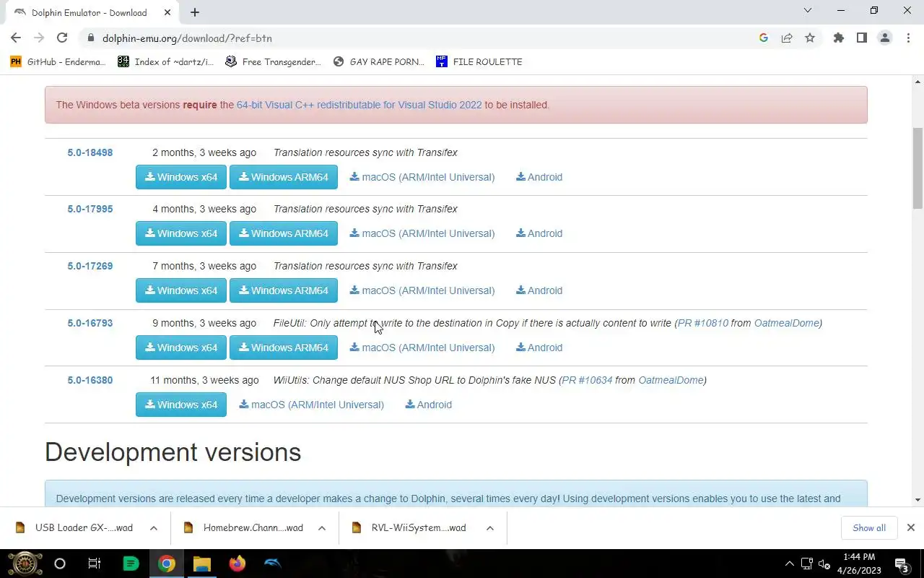Download 5.0-16380 Windows x64
This screenshot has width=924, height=578.
click(181, 405)
